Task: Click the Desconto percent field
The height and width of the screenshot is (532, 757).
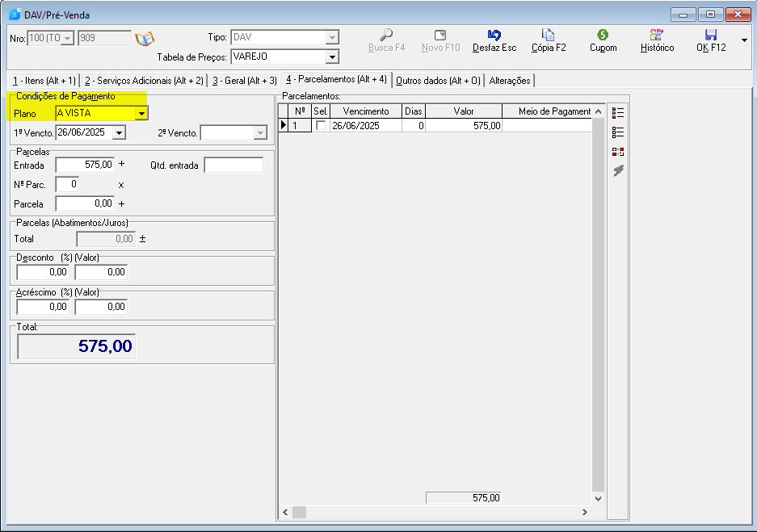Action: [43, 272]
